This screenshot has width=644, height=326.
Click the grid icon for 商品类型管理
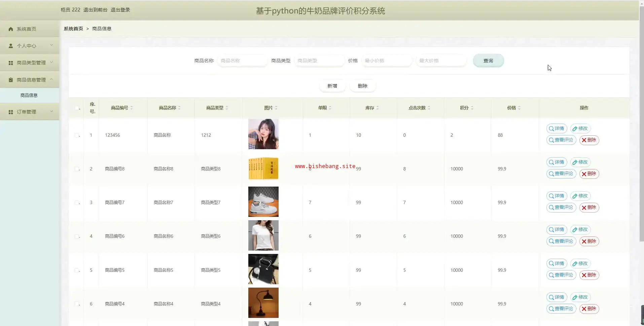[x=11, y=63]
